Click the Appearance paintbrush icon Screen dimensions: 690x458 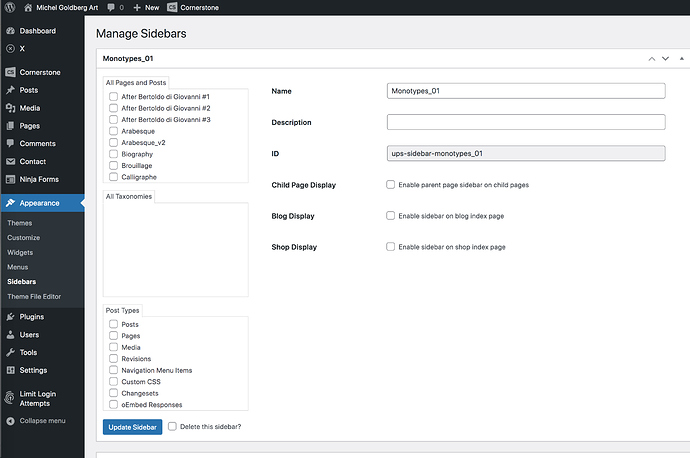[x=11, y=203]
